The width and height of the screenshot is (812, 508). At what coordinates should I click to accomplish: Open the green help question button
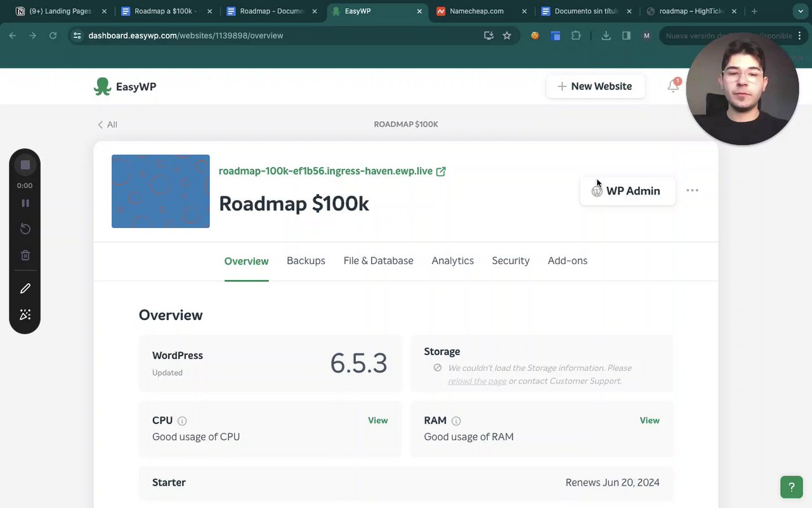792,487
